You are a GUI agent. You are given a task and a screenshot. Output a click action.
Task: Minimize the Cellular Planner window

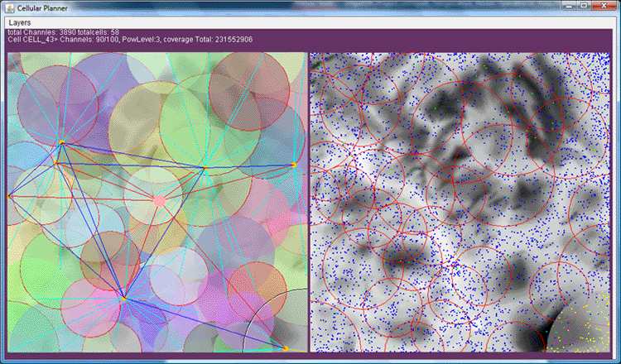tap(569, 6)
